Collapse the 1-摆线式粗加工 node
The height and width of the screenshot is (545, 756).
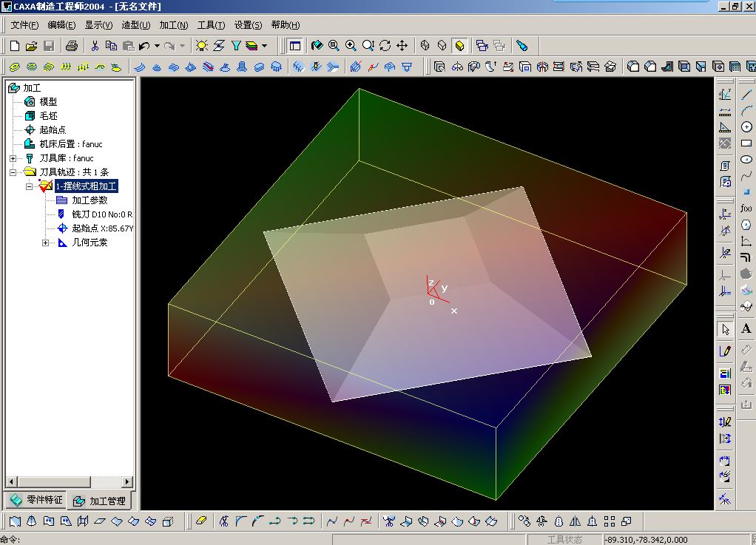29,186
